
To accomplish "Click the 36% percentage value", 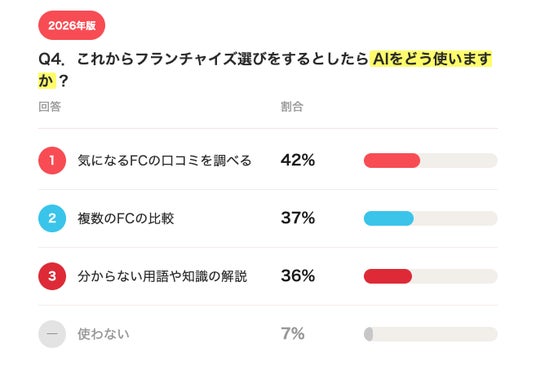I will [x=298, y=276].
